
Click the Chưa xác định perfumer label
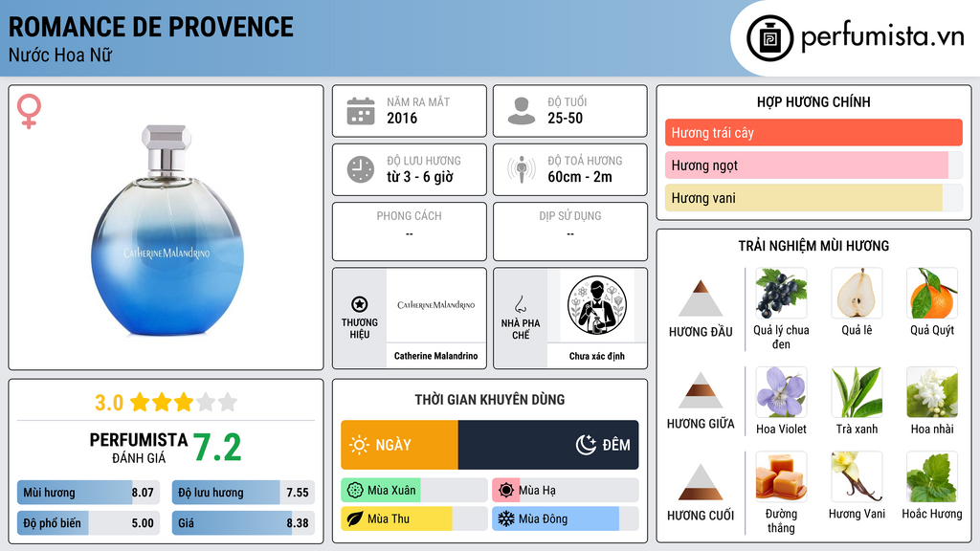(x=597, y=356)
